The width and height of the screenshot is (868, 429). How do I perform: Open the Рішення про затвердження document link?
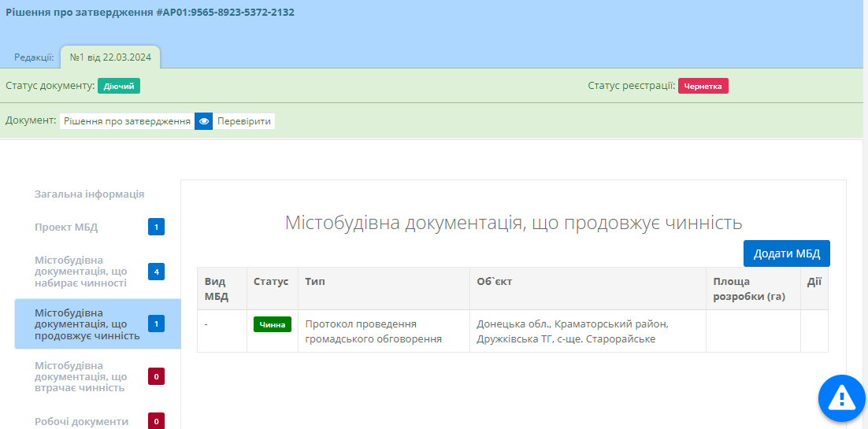pyautogui.click(x=127, y=121)
